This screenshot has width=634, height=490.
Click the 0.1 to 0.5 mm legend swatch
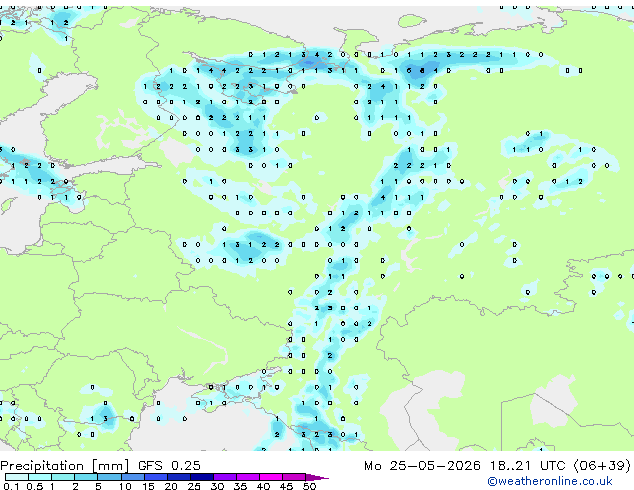17,477
